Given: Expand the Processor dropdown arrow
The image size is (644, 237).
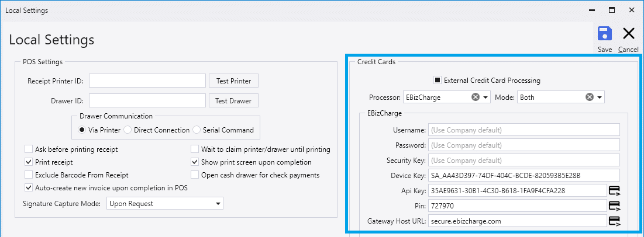Looking at the screenshot, I should point(485,97).
